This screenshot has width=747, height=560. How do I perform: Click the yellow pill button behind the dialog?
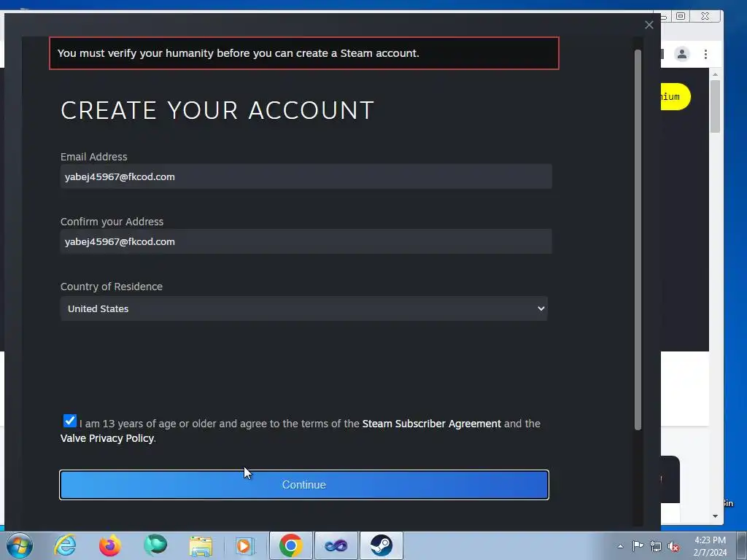click(675, 97)
